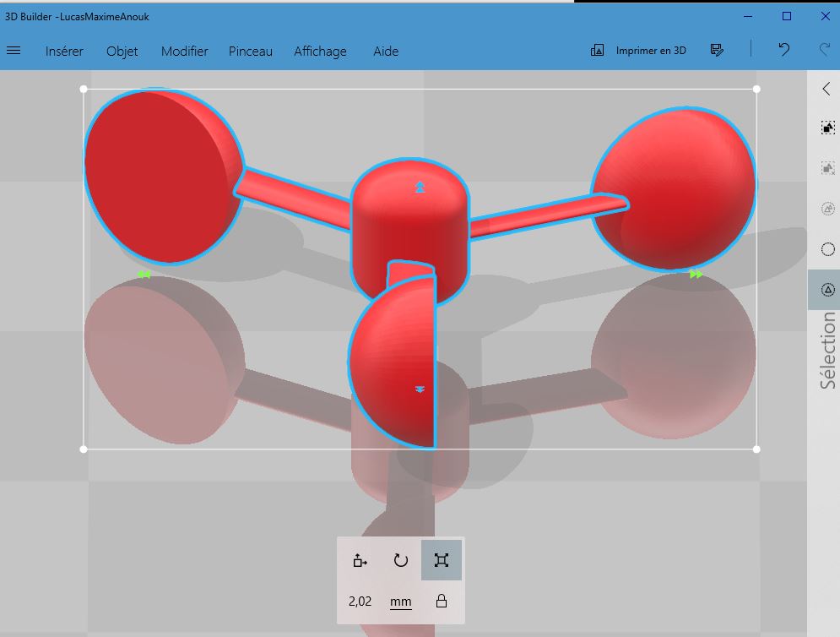
Task: Click the top-right bounding box handle
Action: [756, 89]
